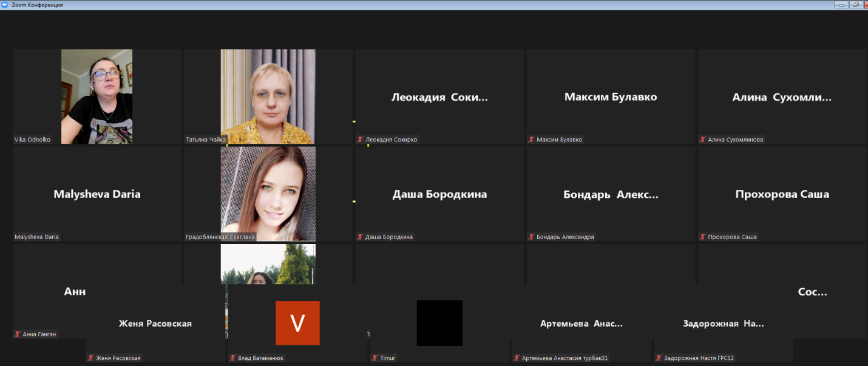
Task: Click the Влад Ватаманюк name label
Action: pyautogui.click(x=260, y=358)
